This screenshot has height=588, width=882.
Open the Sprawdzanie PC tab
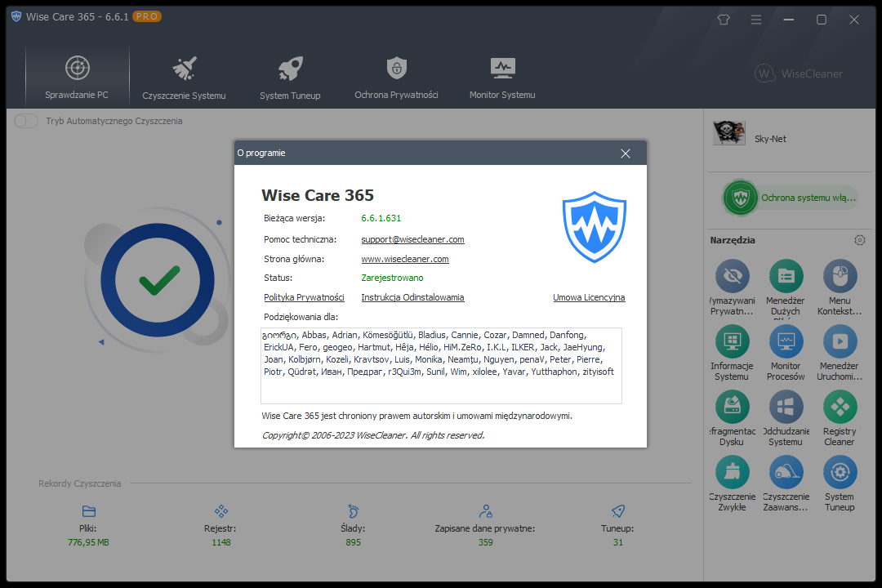(77, 77)
